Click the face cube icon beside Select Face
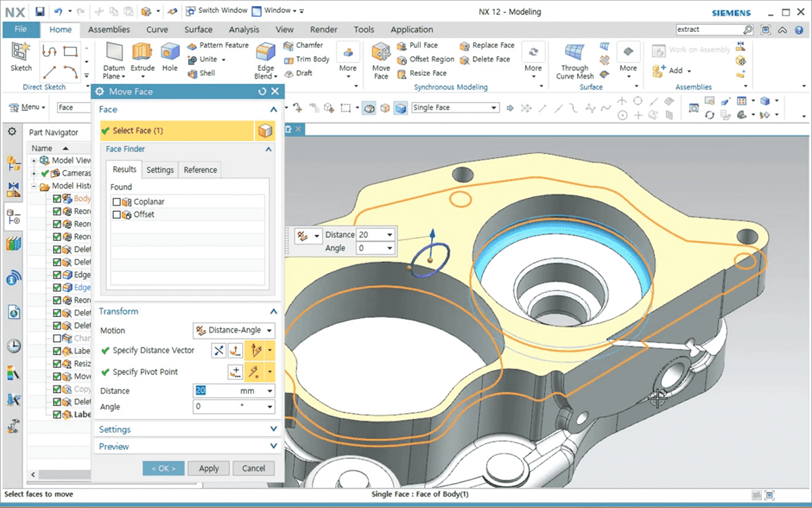Viewport: 812px width, 508px height. coord(265,131)
